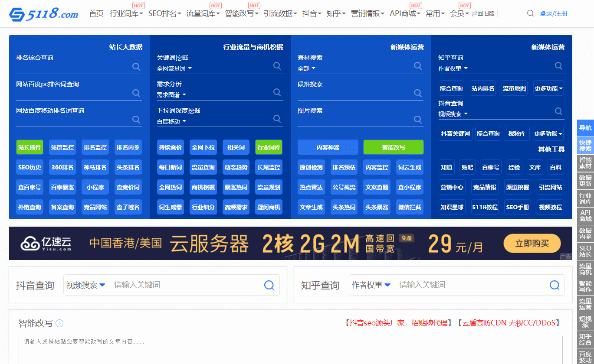Click the search icon in the 素材搜索 field
The image size is (594, 364).
click(x=417, y=66)
